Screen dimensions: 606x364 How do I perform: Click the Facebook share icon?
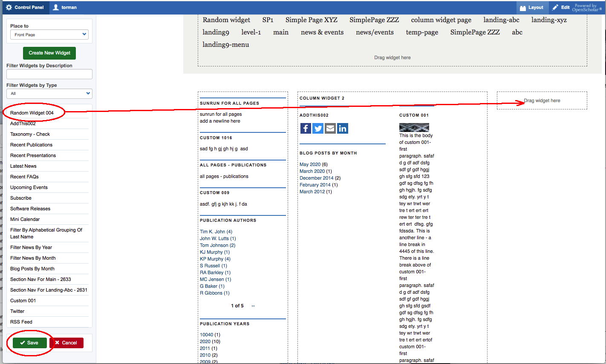306,128
